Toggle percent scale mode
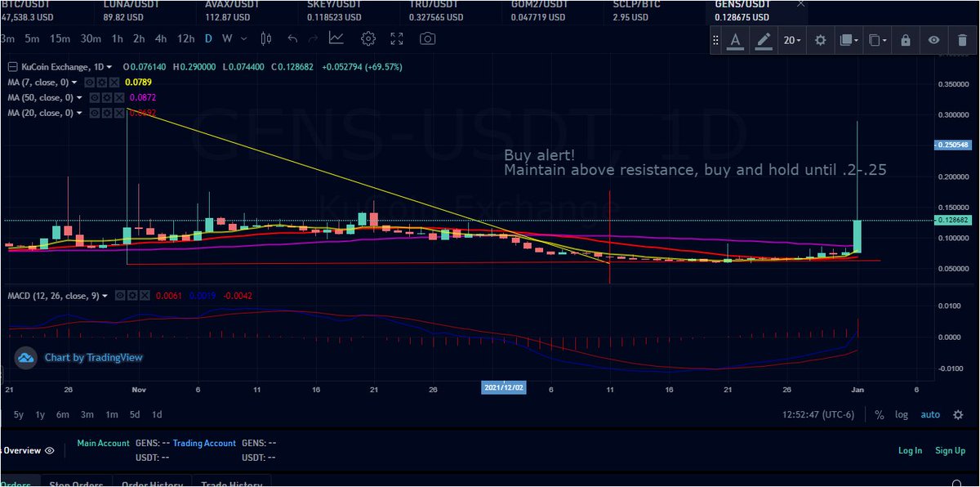Screen dimensions: 980x487 click(879, 415)
